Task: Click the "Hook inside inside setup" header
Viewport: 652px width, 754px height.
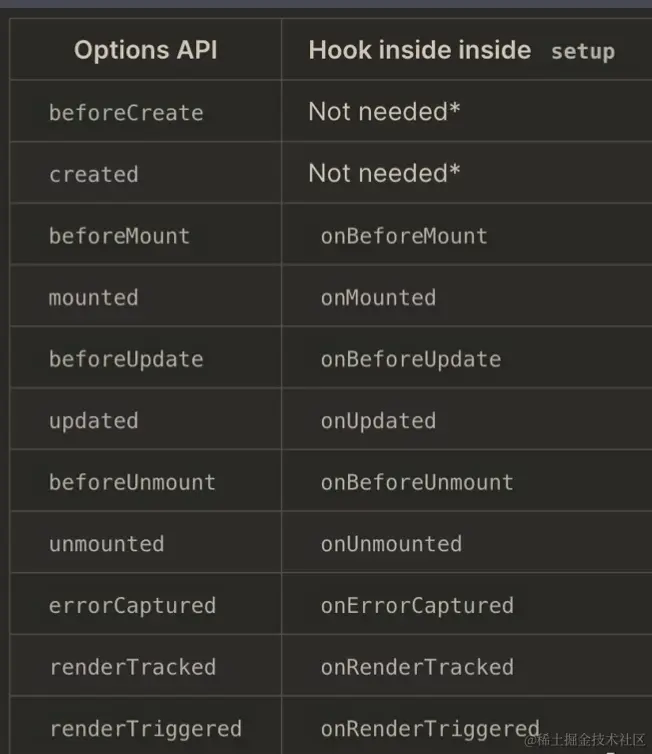Action: pos(461,50)
